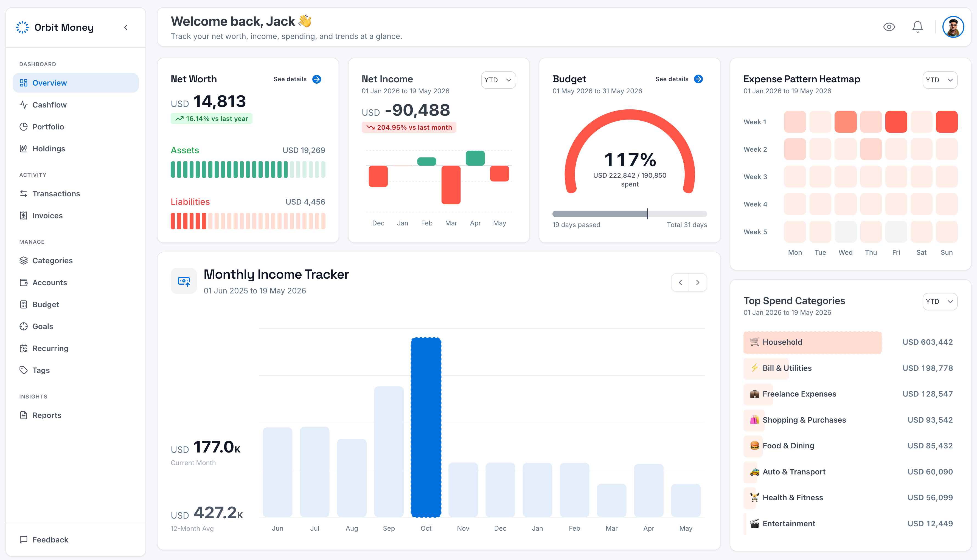Open Budget card See details link

coord(679,79)
